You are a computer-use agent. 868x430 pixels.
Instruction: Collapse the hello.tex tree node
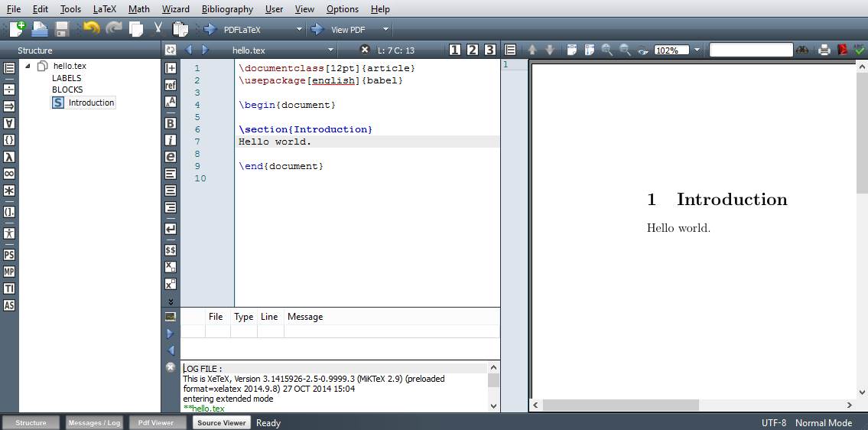(x=28, y=66)
